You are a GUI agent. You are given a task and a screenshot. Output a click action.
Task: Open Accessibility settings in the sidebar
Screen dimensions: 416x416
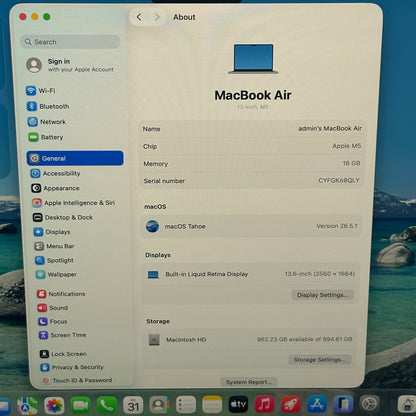point(55,173)
